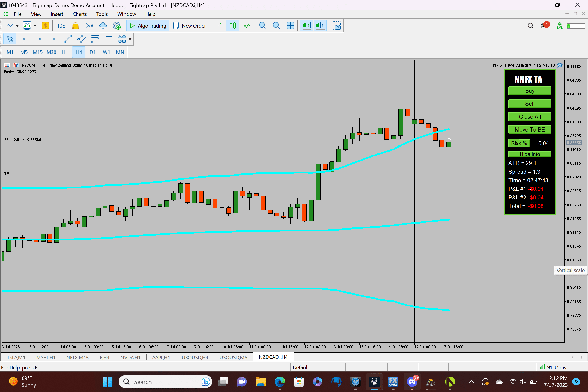The width and height of the screenshot is (588, 392).
Task: Select the crosshair cursor tool
Action: point(24,39)
